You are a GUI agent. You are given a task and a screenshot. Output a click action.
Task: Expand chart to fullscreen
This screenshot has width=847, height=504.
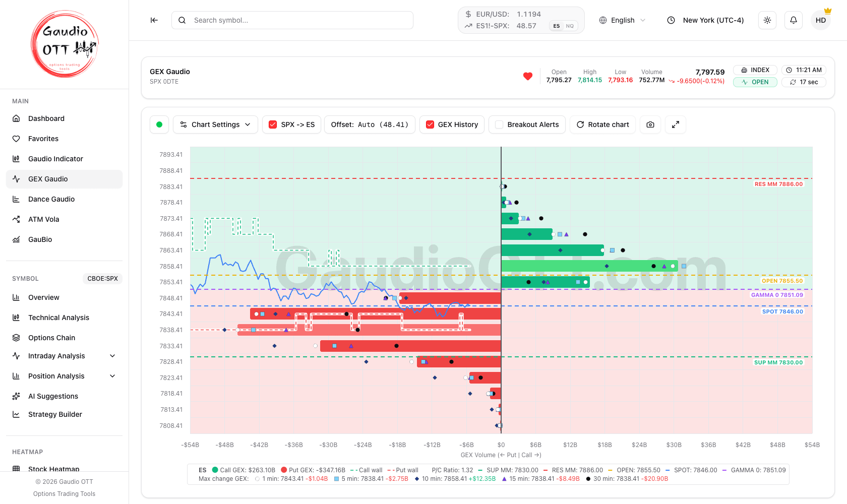pos(676,124)
